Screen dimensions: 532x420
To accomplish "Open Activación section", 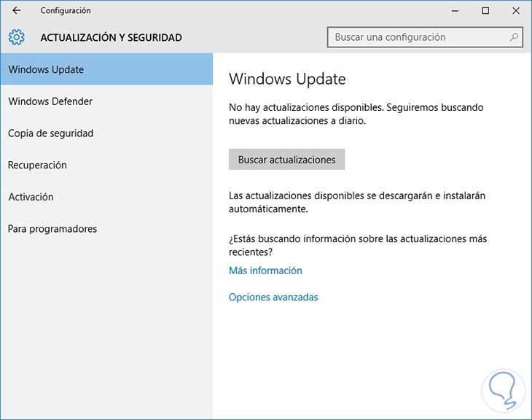I will point(106,197).
